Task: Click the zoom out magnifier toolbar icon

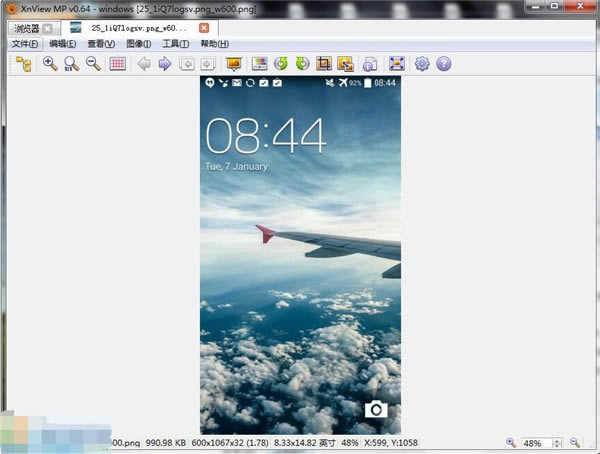Action: (x=93, y=64)
